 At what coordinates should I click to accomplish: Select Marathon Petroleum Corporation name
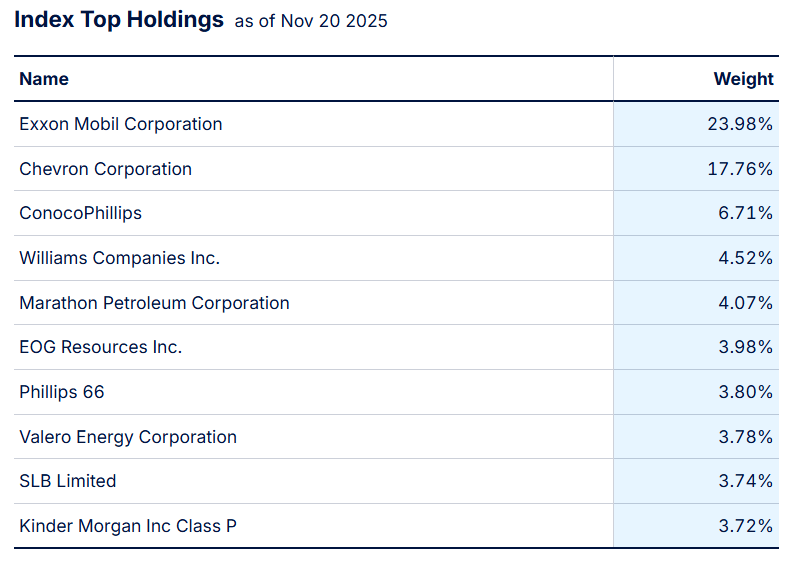click(x=154, y=303)
